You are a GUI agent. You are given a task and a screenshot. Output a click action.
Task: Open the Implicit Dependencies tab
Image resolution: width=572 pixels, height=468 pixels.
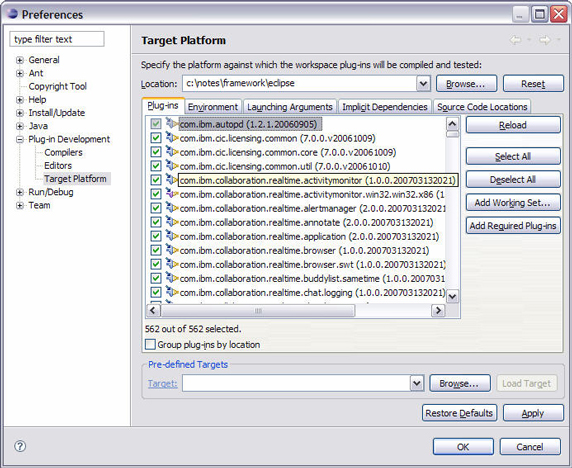[x=385, y=107]
